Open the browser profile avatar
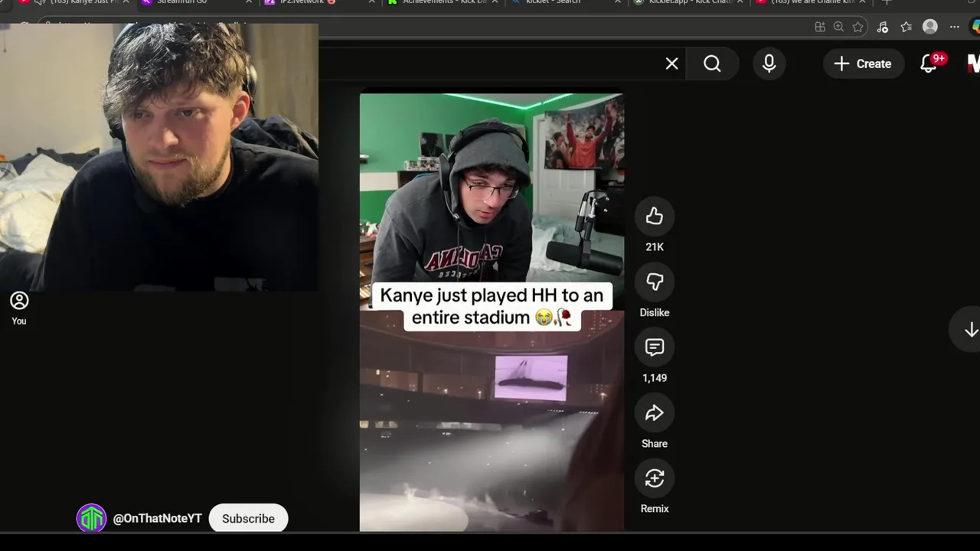980x551 pixels. (930, 27)
